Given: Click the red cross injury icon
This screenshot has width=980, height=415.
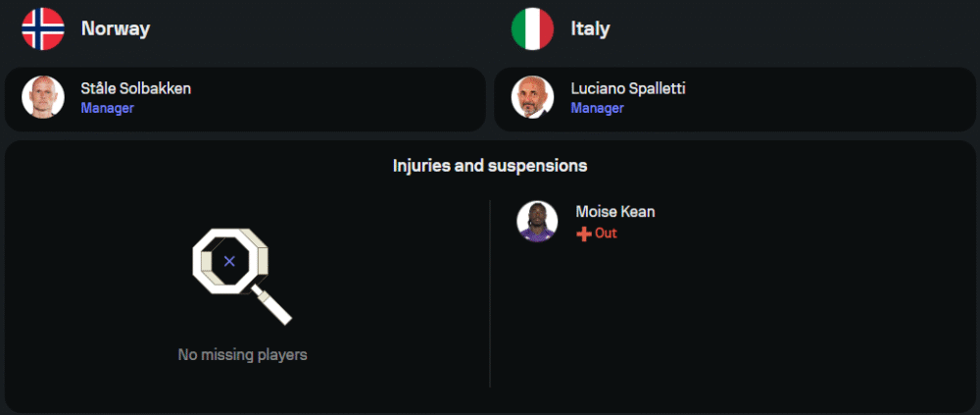Looking at the screenshot, I should pos(583,234).
